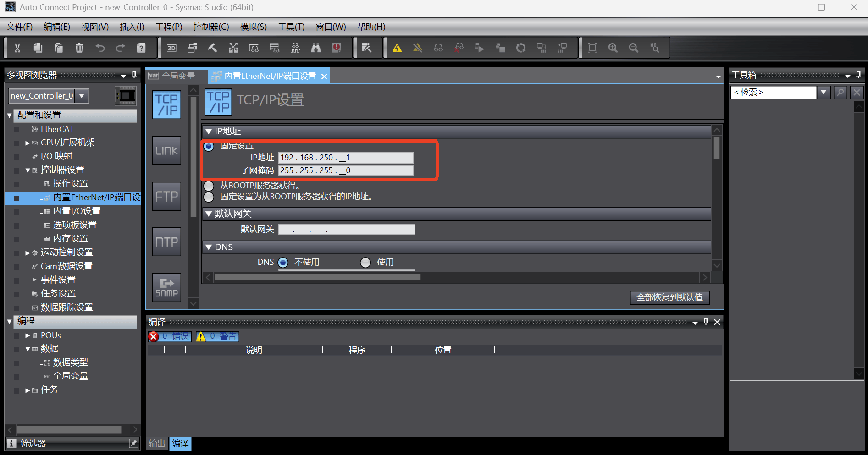868x455 pixels.
Task: Click the Zoom In magnifier icon
Action: [613, 48]
